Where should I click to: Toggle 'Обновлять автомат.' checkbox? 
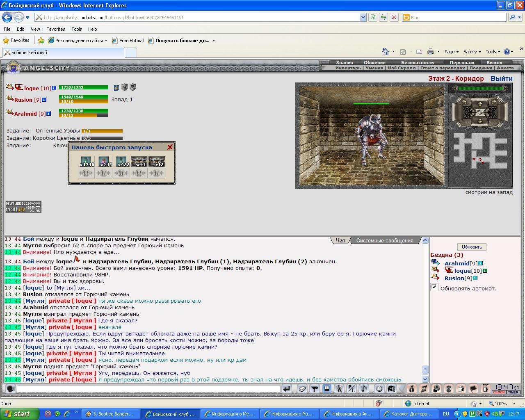pyautogui.click(x=434, y=287)
